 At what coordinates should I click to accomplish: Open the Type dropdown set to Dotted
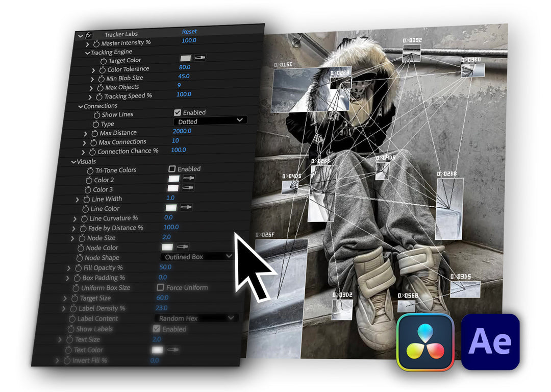[210, 121]
